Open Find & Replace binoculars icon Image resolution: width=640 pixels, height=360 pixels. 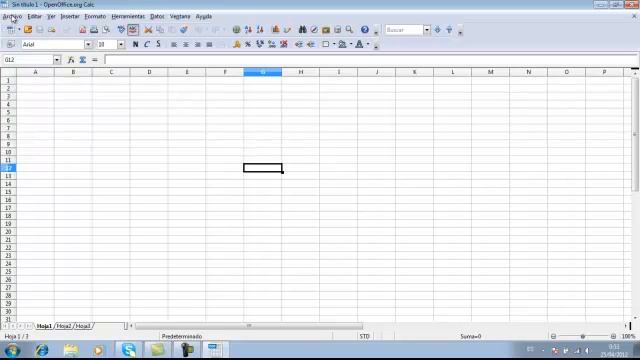pos(302,30)
